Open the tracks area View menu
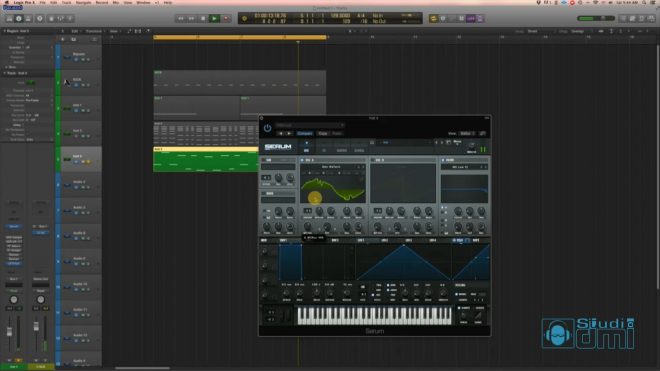Screen dimensions: 660x371 (114, 31)
